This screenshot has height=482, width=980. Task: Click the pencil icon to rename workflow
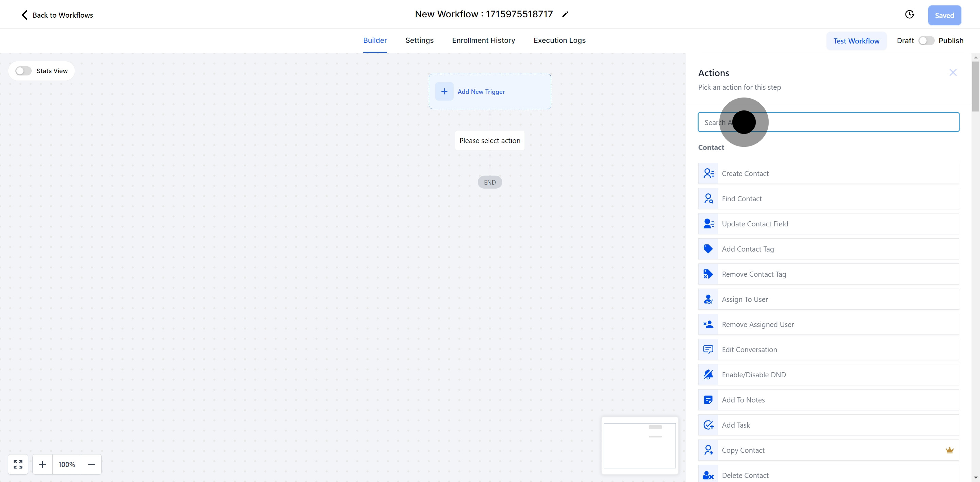click(565, 14)
